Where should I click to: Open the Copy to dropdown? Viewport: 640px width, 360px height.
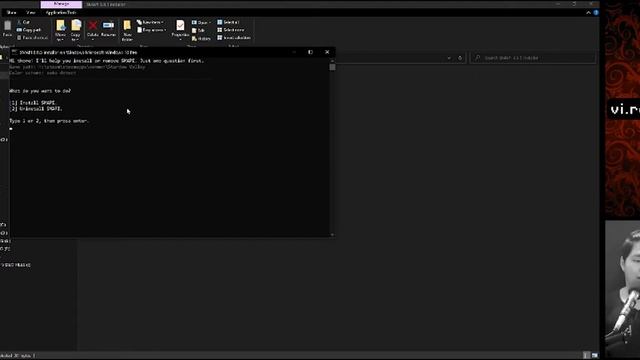76,31
